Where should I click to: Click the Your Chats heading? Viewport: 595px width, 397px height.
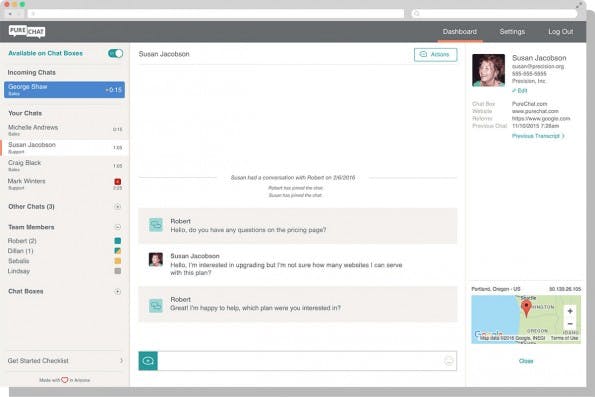coord(25,113)
